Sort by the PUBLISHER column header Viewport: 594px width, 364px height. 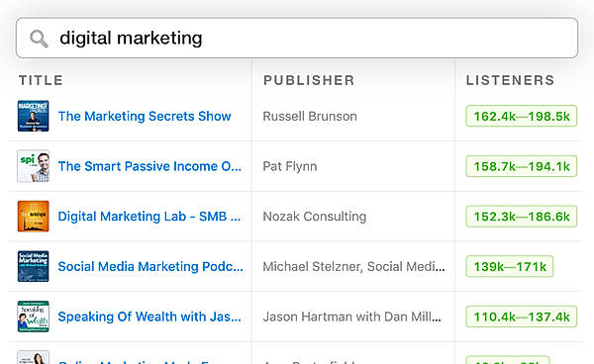point(309,80)
